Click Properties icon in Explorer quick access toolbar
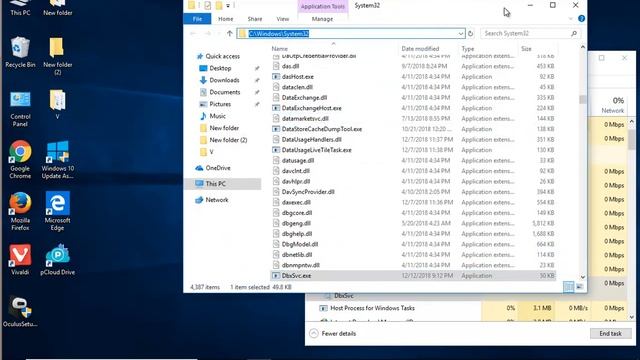640x360 pixels. (x=208, y=5)
